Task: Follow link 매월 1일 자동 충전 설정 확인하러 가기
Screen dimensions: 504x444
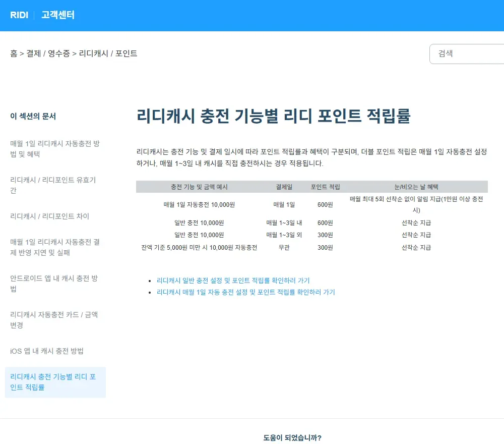Action: pyautogui.click(x=245, y=292)
